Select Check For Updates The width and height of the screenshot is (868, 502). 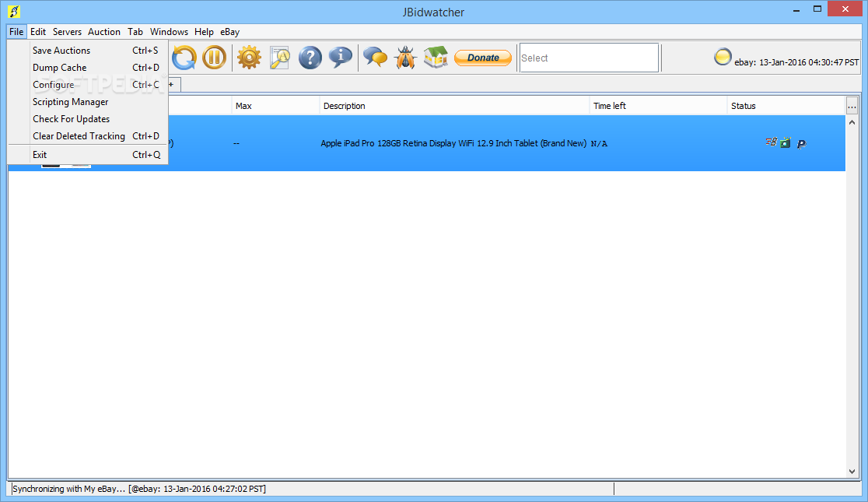pyautogui.click(x=88, y=119)
